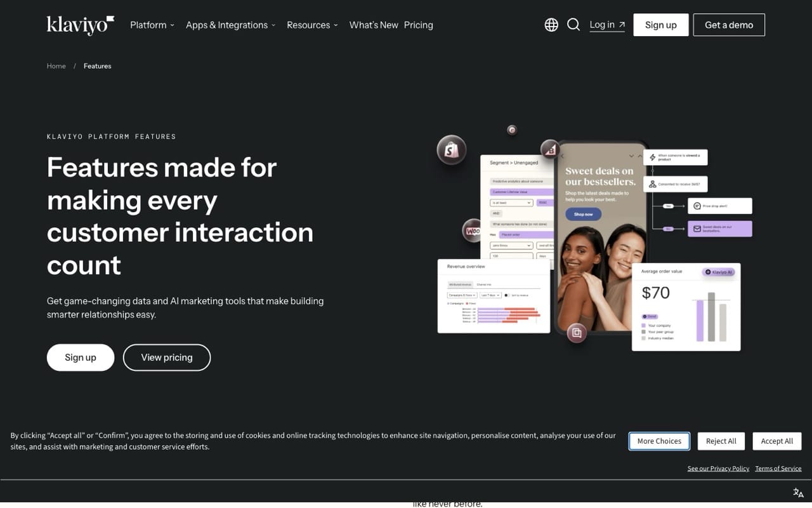
Task: Go to Pricing in the navigation
Action: [x=419, y=25]
